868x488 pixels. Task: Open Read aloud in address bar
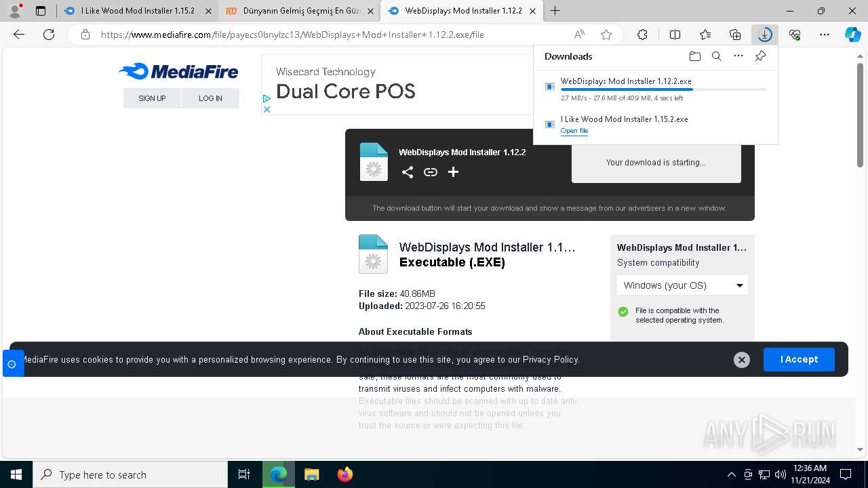(x=579, y=35)
